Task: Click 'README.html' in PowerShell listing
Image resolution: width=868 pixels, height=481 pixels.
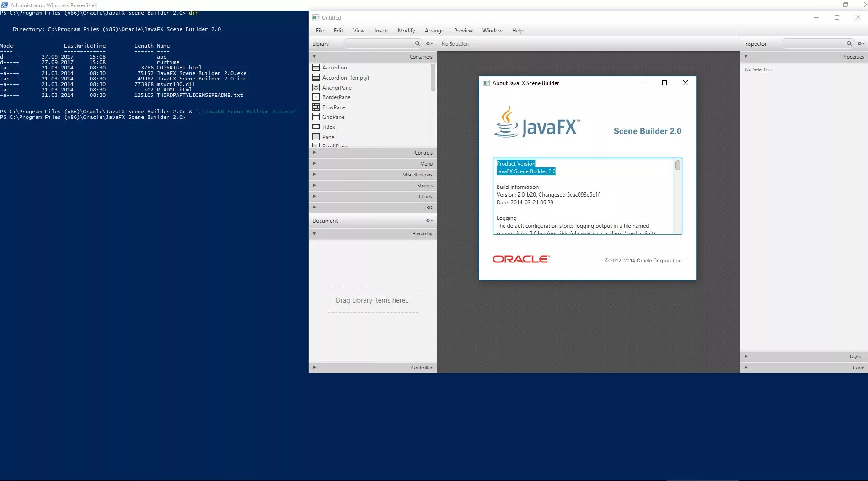Action: [174, 90]
